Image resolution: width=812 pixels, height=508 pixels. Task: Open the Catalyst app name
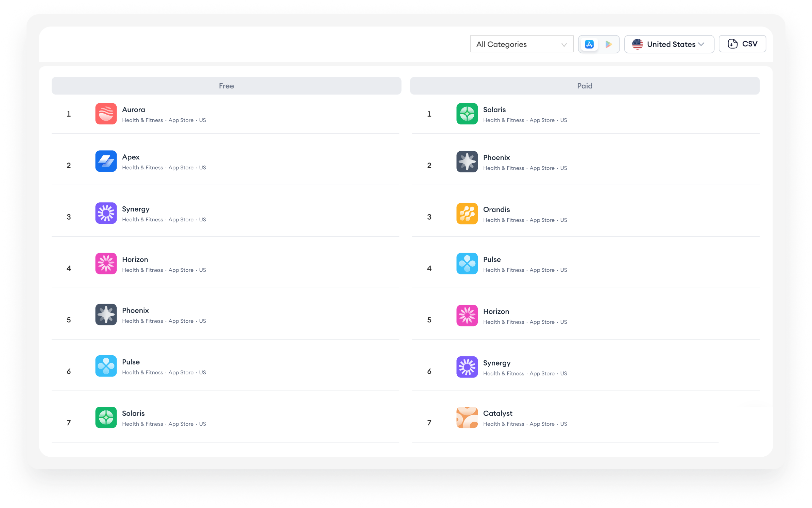pos(498,413)
